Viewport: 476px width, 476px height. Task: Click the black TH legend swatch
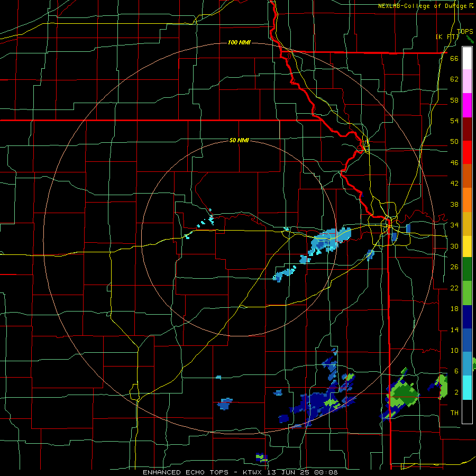(467, 411)
